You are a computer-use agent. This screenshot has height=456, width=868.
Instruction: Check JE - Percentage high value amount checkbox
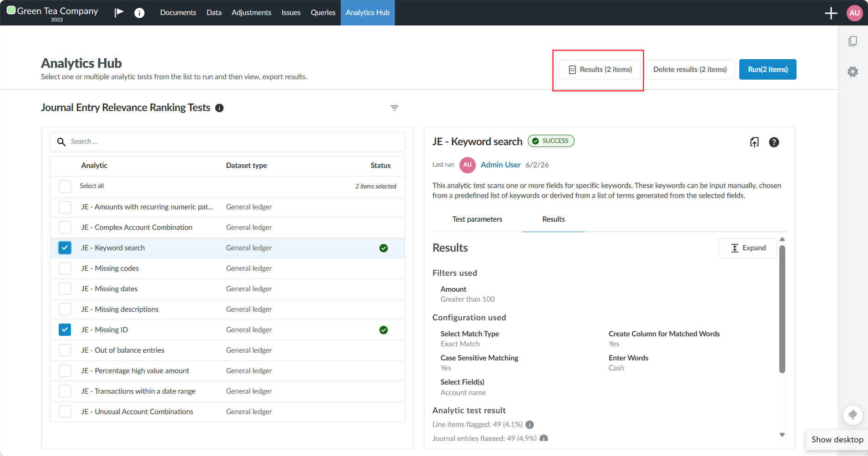click(65, 371)
